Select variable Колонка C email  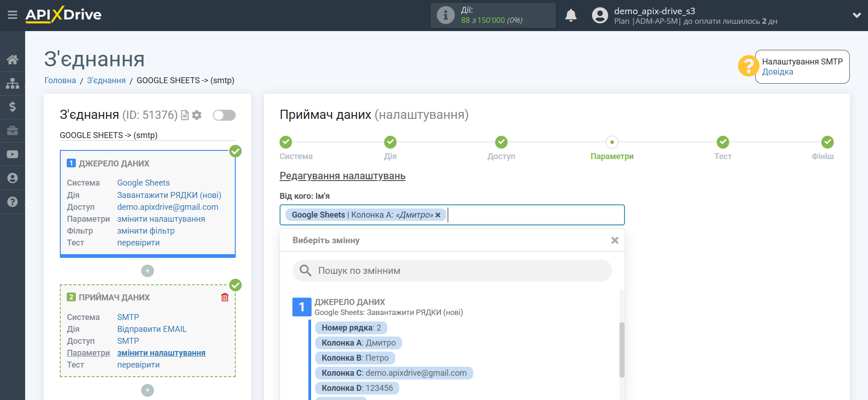coord(394,373)
